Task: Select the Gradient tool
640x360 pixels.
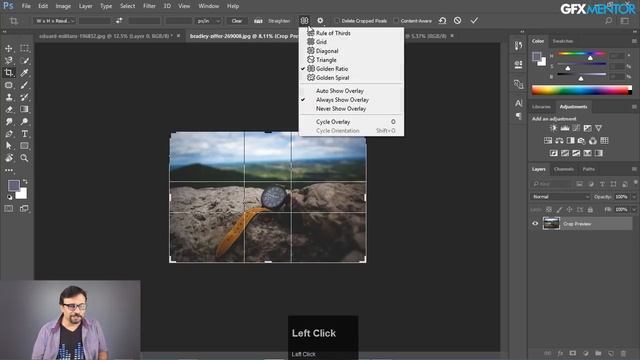Action: 24,109
